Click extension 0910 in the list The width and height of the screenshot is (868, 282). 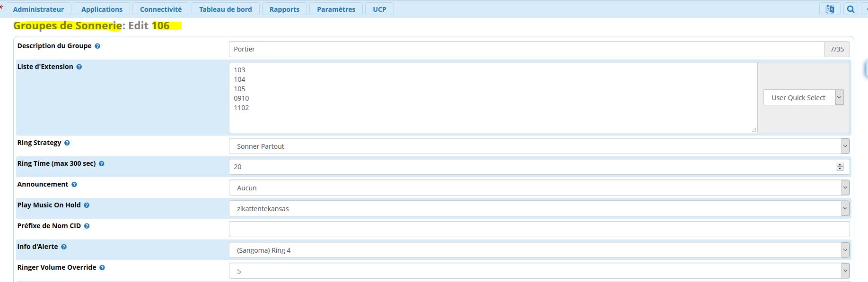(241, 98)
